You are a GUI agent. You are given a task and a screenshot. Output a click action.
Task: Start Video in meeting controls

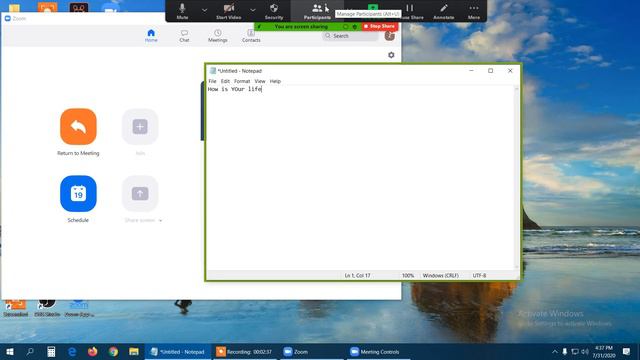[x=229, y=11]
